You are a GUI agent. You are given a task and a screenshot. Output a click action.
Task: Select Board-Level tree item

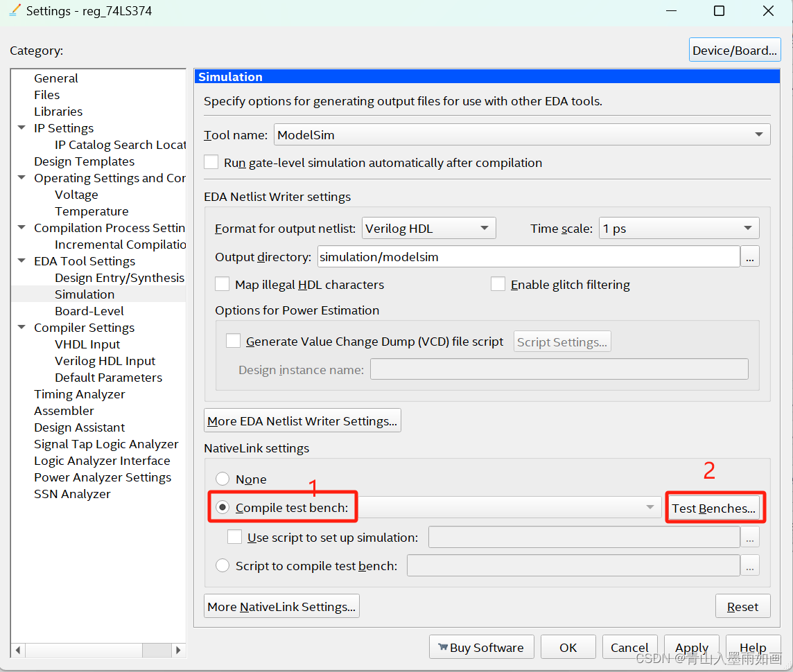click(89, 311)
